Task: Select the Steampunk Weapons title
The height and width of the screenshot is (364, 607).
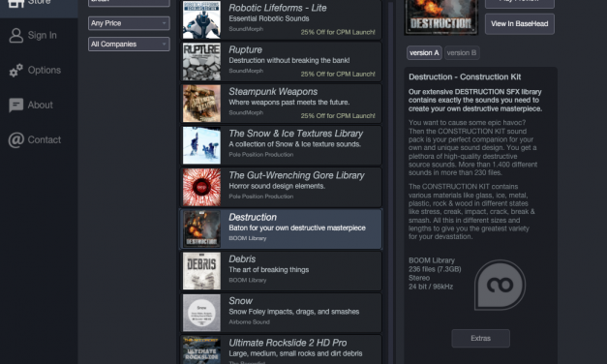Action: tap(273, 91)
